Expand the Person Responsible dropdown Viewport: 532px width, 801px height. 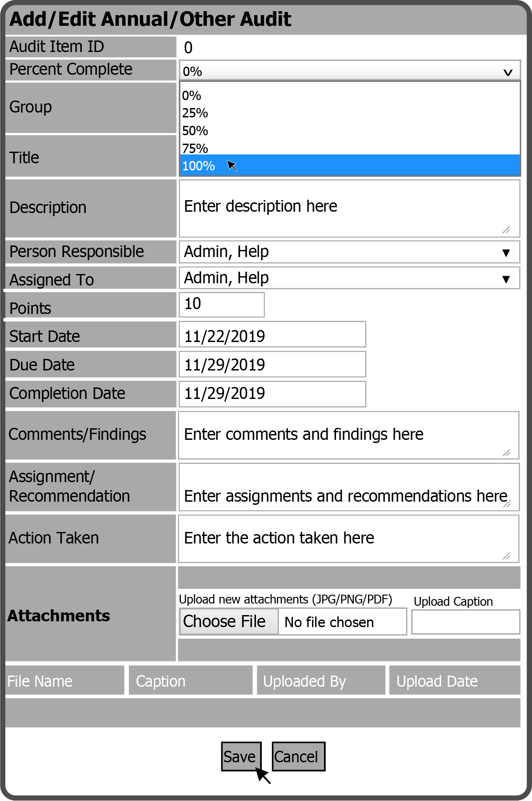505,253
